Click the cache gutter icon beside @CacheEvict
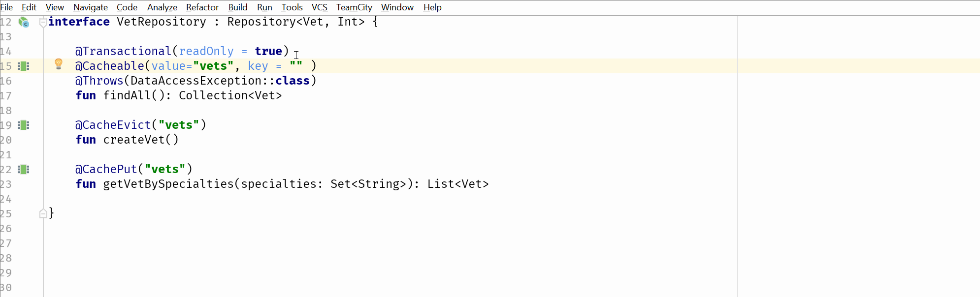 [x=24, y=125]
